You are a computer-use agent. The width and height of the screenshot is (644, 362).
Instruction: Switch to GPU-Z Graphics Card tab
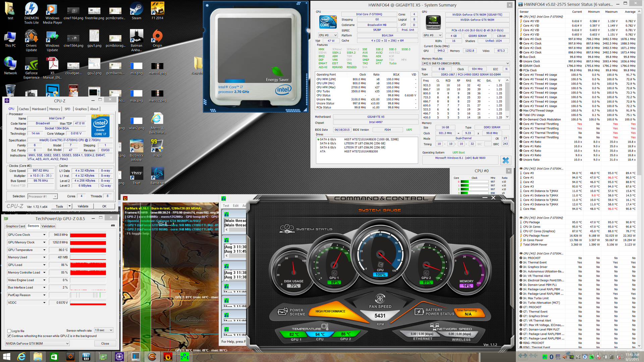15,226
